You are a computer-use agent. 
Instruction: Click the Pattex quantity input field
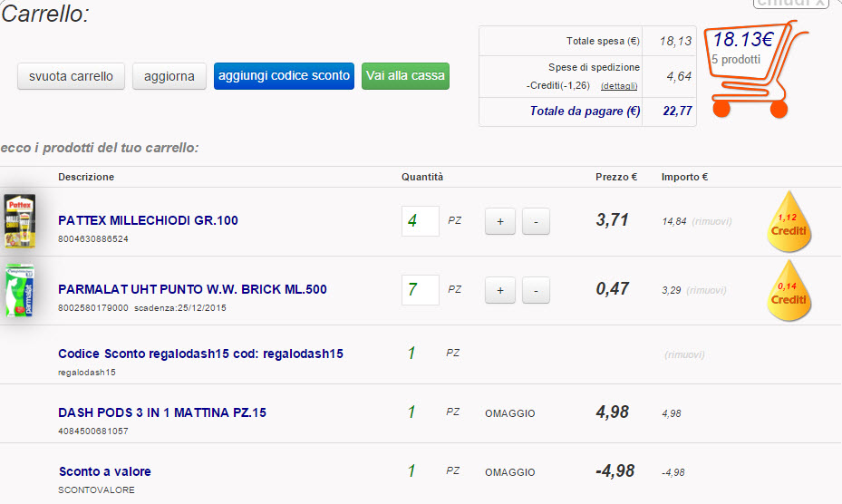(420, 221)
